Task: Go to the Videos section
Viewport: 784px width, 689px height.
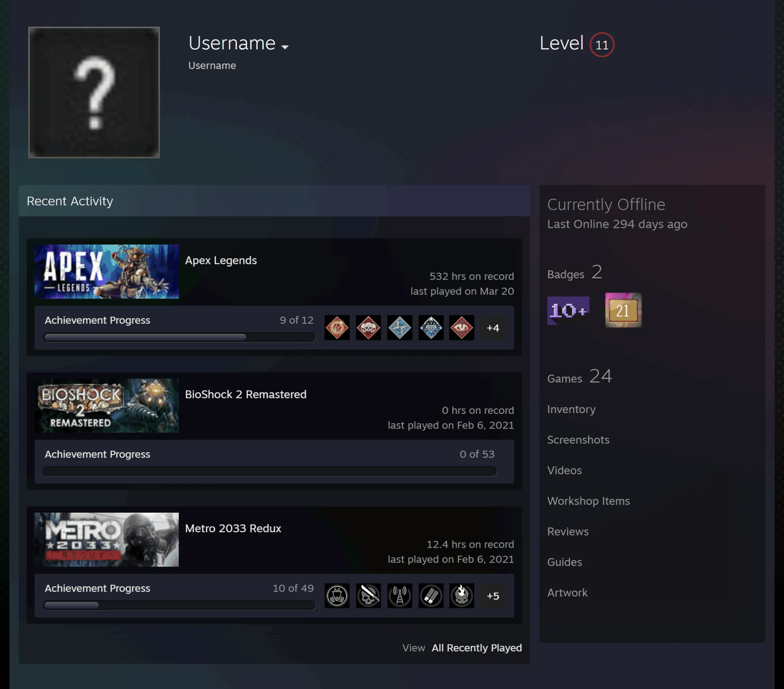Action: point(564,471)
